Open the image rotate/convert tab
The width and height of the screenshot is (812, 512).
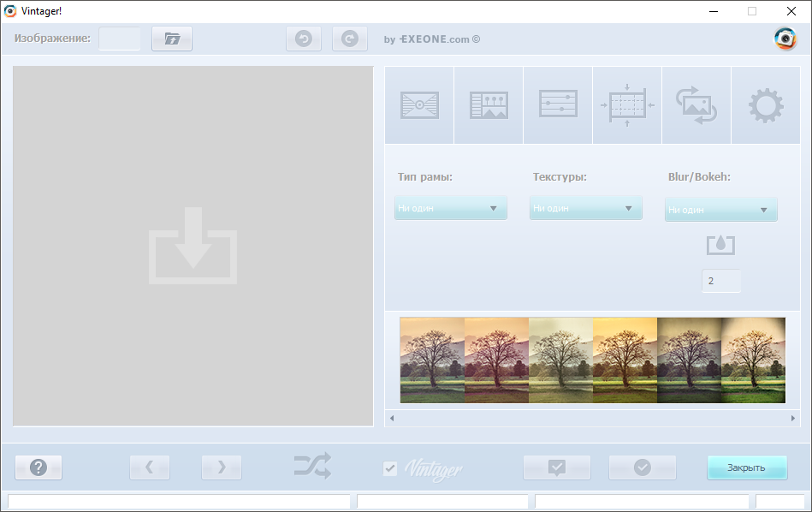(696, 105)
